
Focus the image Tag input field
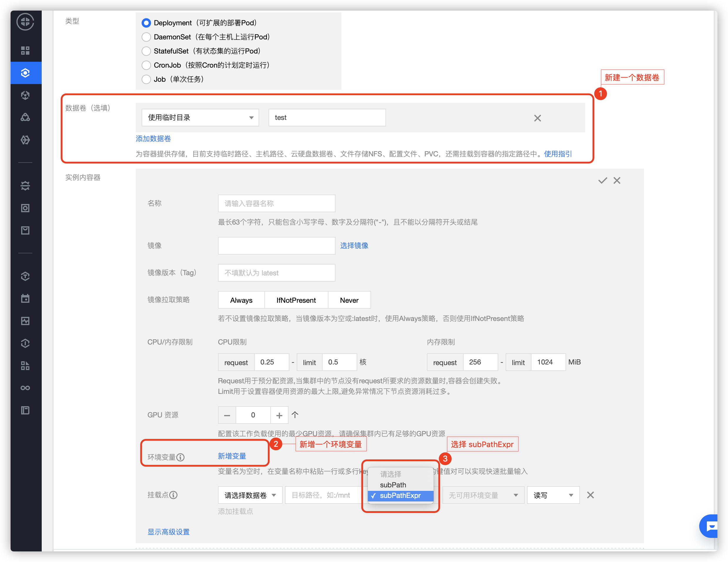277,273
